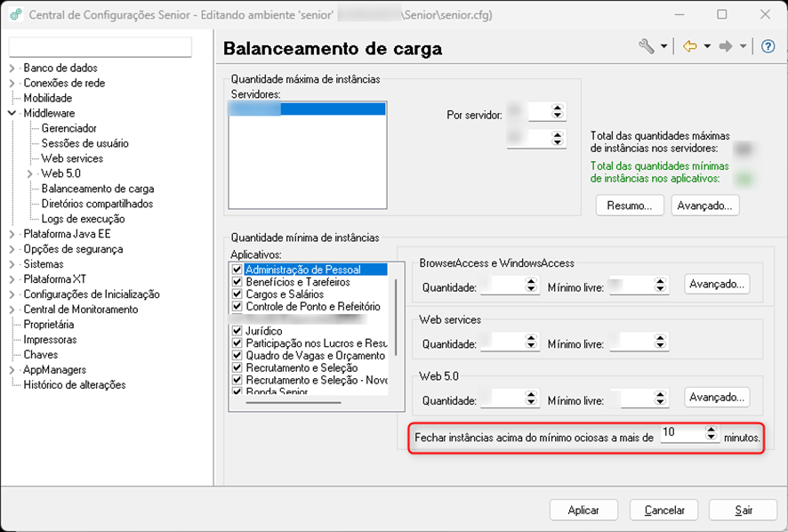Select Logs de execução in tree
The height and width of the screenshot is (532, 788).
coord(83,219)
